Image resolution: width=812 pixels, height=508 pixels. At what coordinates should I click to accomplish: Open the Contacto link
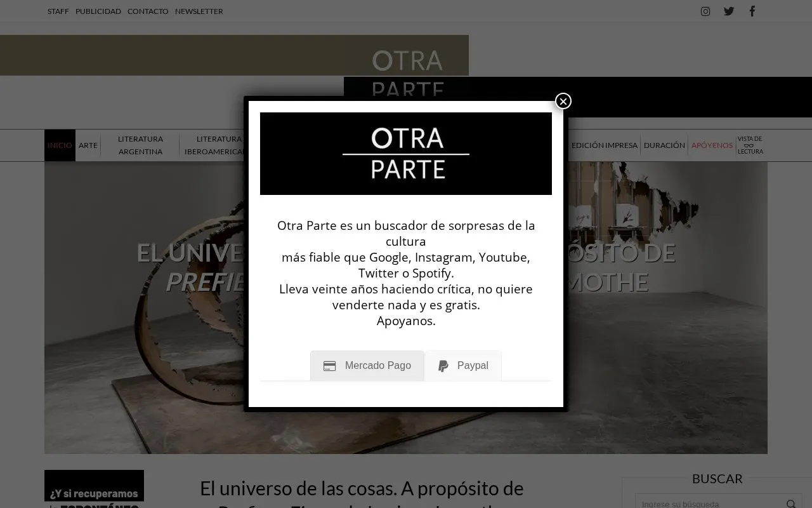[x=148, y=11]
